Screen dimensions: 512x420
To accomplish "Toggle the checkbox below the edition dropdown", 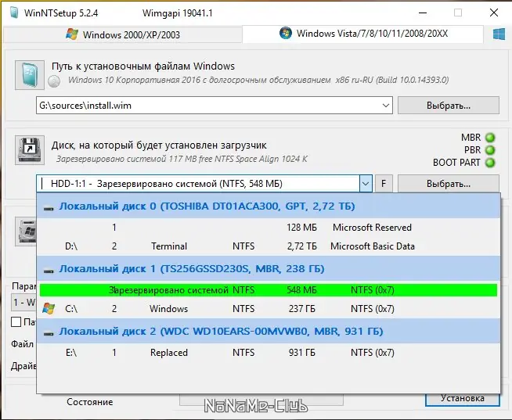I will click(16, 321).
